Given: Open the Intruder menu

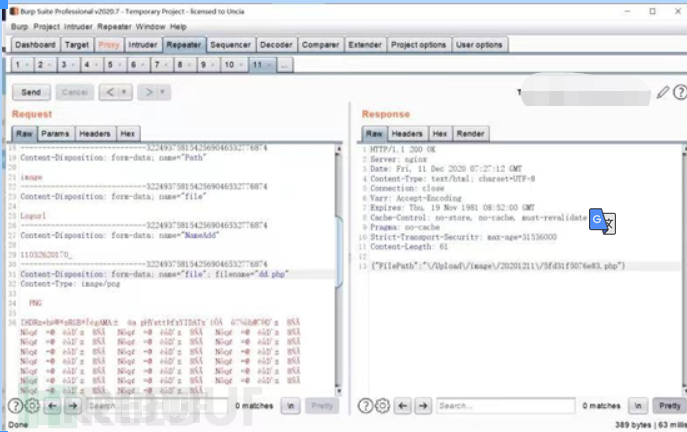Looking at the screenshot, I should (78, 27).
